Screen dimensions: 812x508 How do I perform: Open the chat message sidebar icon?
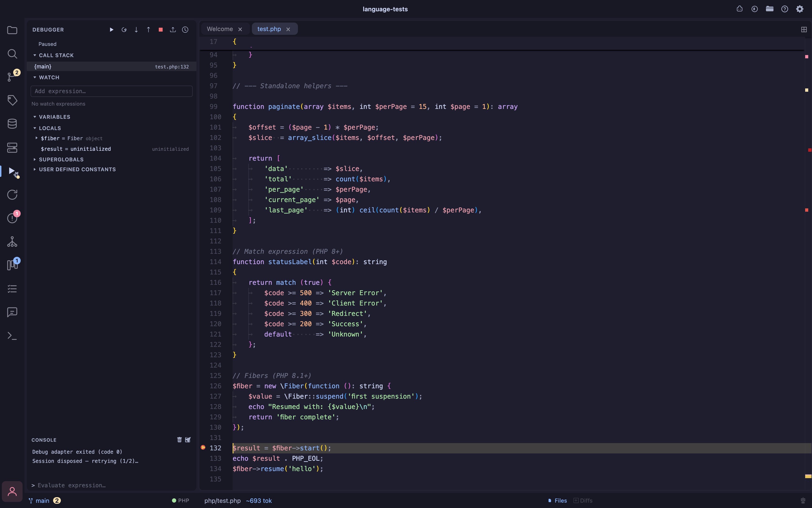pyautogui.click(x=12, y=312)
